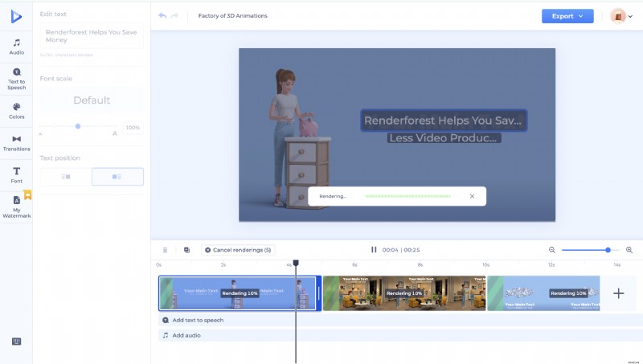The width and height of the screenshot is (643, 364).
Task: Delete the selected scene with trash icon
Action: (166, 250)
